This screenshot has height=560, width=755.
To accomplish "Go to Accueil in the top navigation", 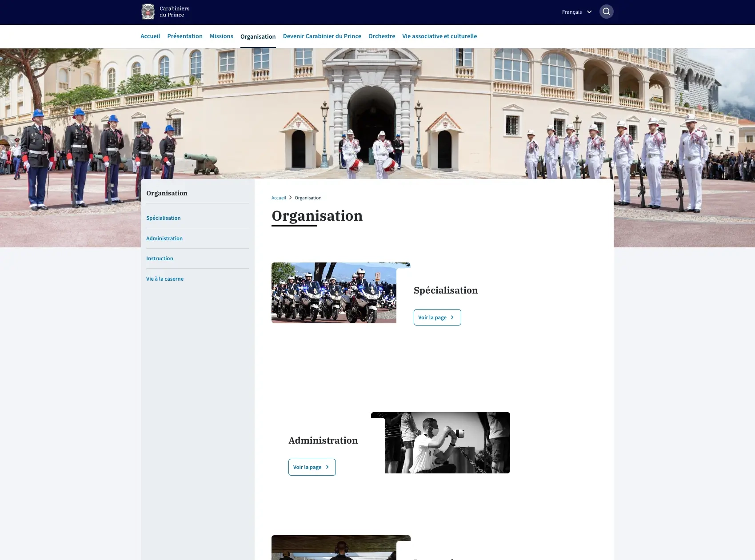I will 150,36.
